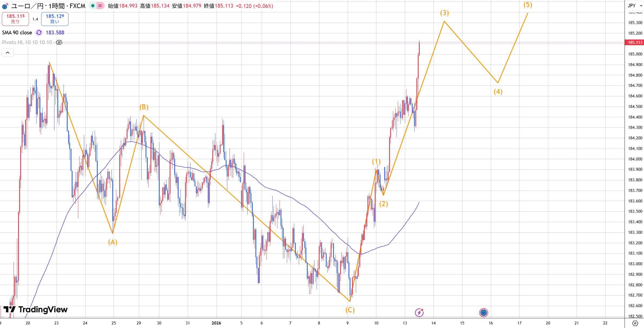Click the 買い buy button at 185.129

[x=55, y=19]
